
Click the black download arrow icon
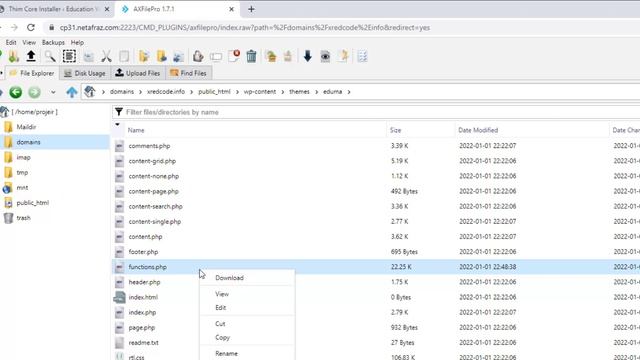pyautogui.click(x=307, y=56)
